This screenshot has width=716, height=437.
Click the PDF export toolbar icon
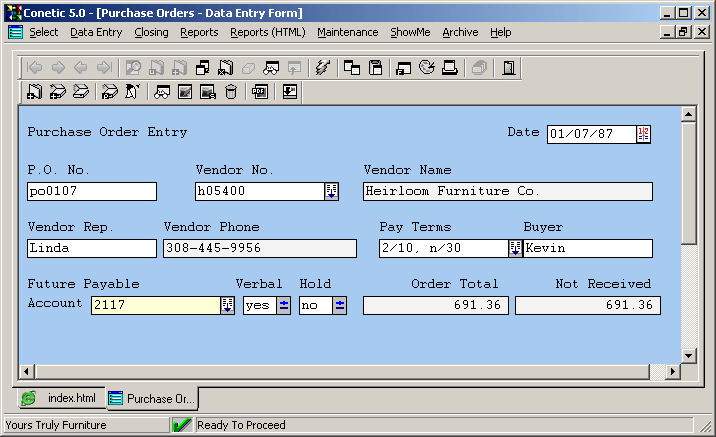click(259, 93)
